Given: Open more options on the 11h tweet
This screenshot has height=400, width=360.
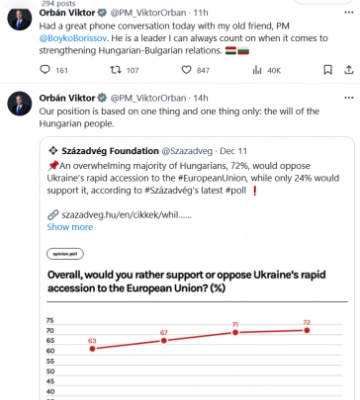Looking at the screenshot, I should click(x=349, y=13).
